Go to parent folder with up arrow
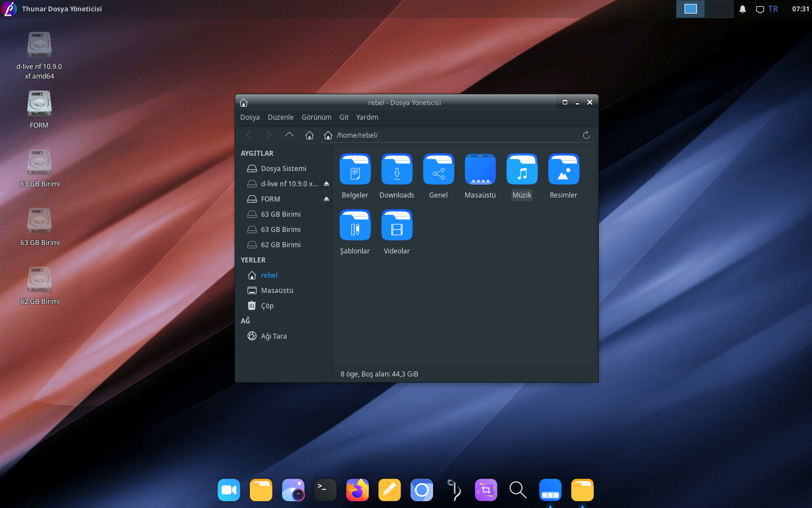This screenshot has height=508, width=812. point(289,135)
